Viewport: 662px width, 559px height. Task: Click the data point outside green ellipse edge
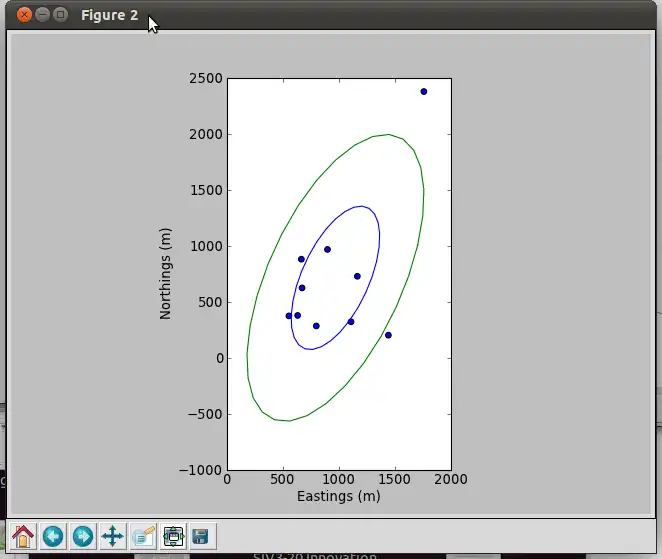[388, 335]
